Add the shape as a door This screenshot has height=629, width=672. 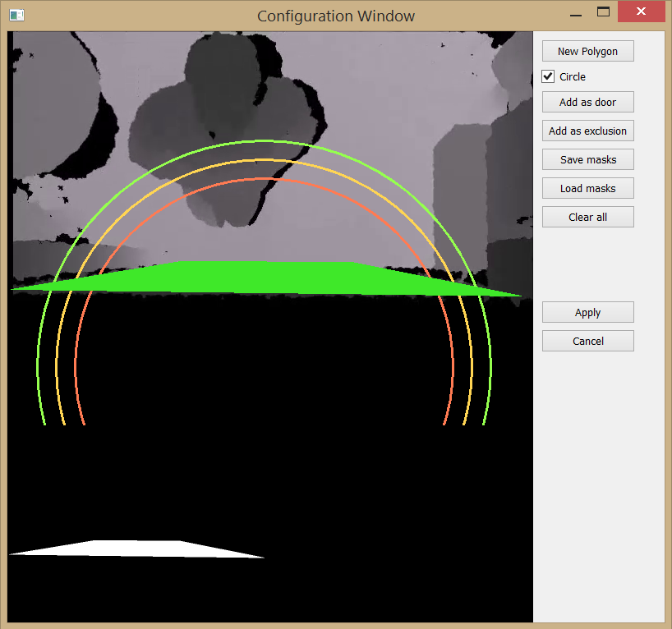(587, 102)
